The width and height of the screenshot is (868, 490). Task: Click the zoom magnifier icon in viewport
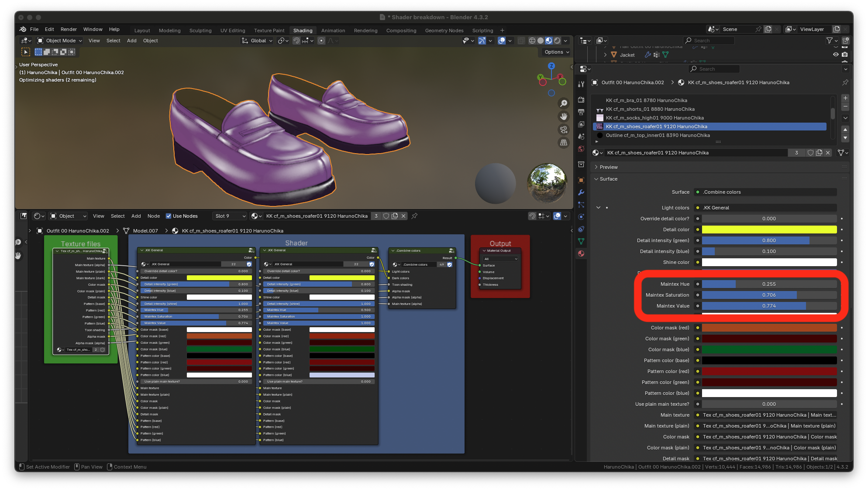click(564, 103)
